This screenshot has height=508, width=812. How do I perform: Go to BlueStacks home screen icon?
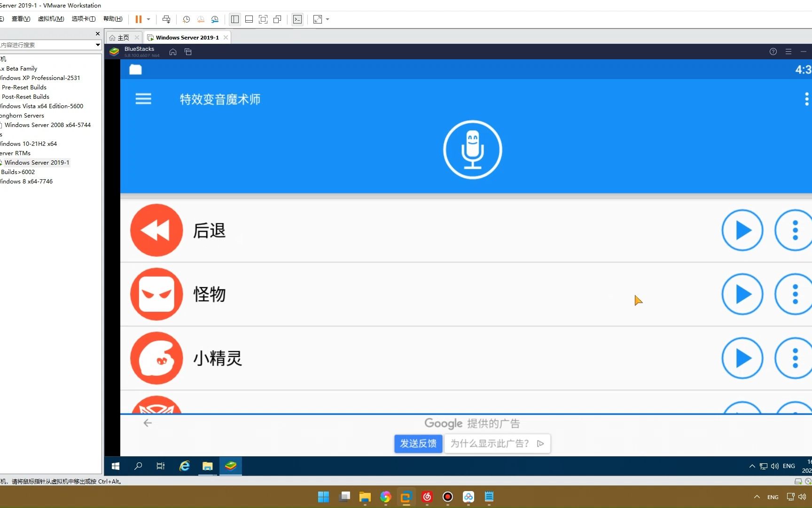point(173,52)
